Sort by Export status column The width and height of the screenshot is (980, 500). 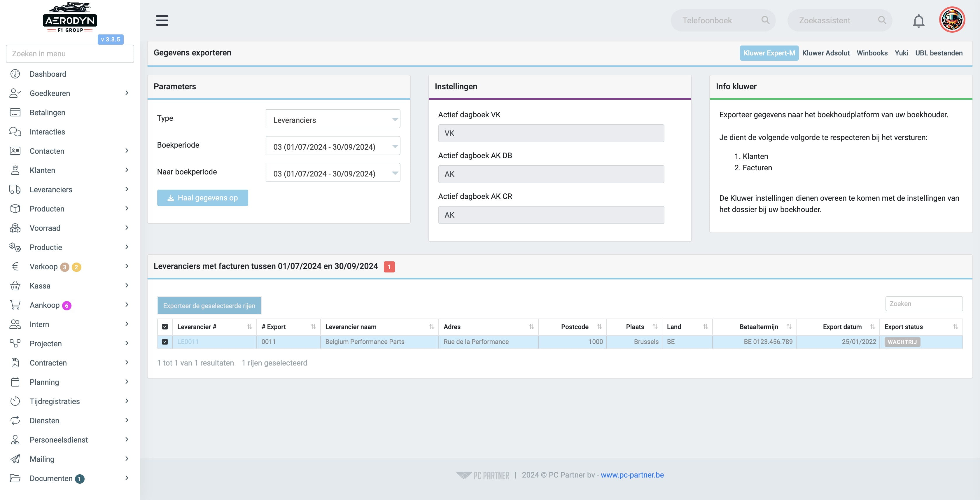pos(921,326)
